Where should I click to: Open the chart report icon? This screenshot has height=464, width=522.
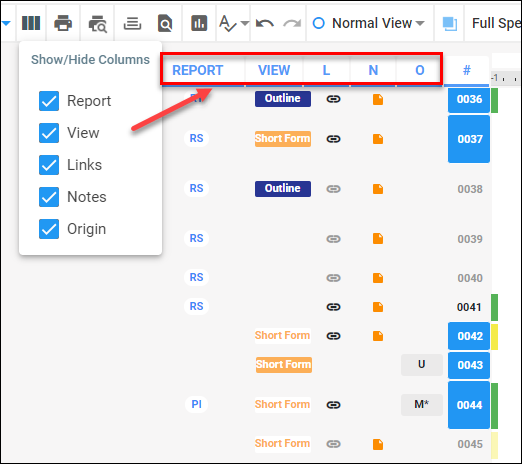(199, 23)
